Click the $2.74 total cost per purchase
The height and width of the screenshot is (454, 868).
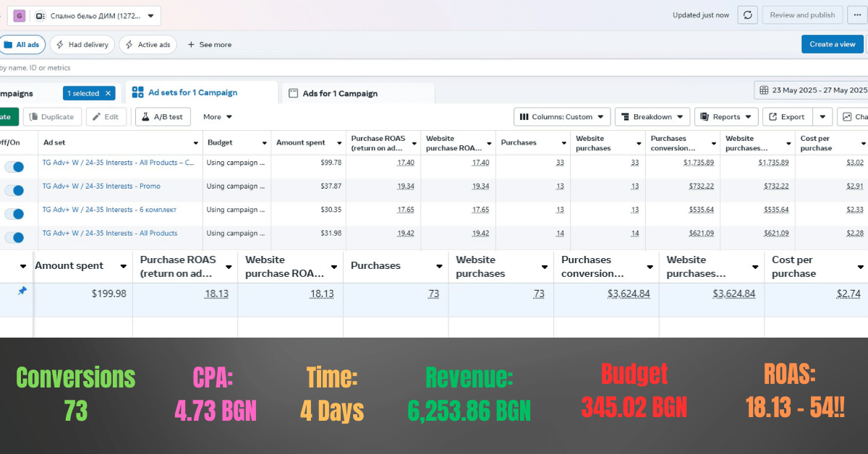[x=848, y=294]
